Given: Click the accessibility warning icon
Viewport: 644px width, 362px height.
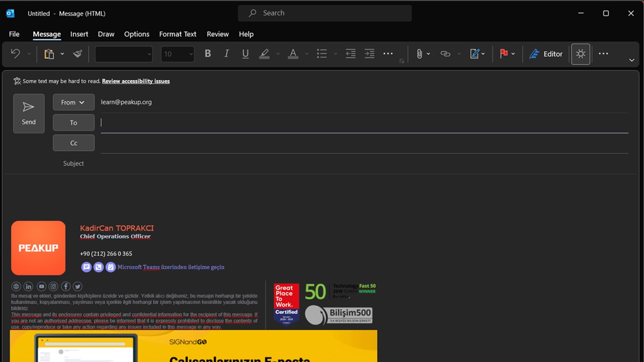Looking at the screenshot, I should pyautogui.click(x=17, y=81).
